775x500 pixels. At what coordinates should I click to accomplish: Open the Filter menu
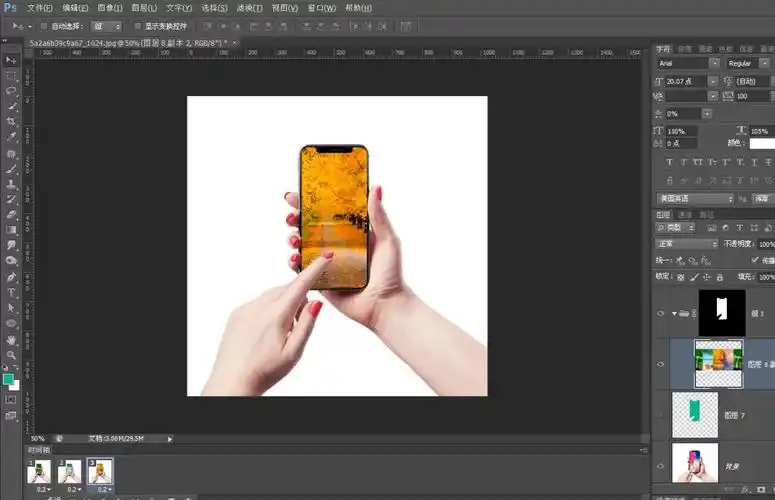[250, 8]
